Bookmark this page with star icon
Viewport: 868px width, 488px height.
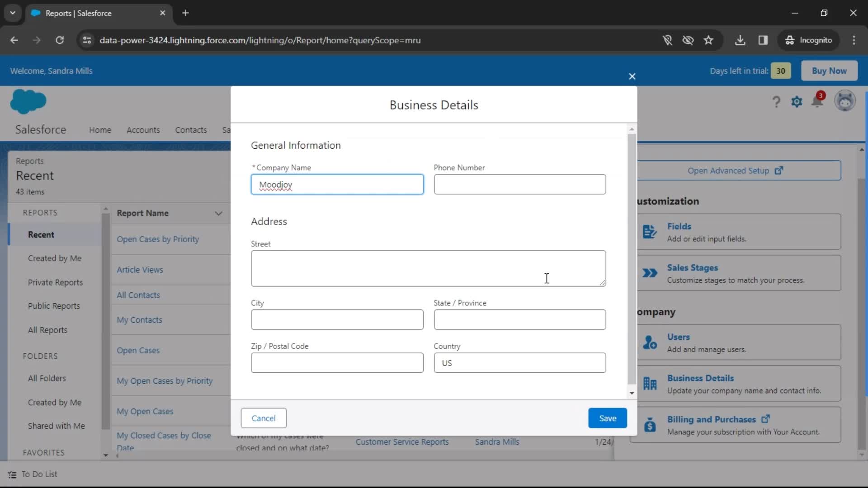[x=708, y=40]
